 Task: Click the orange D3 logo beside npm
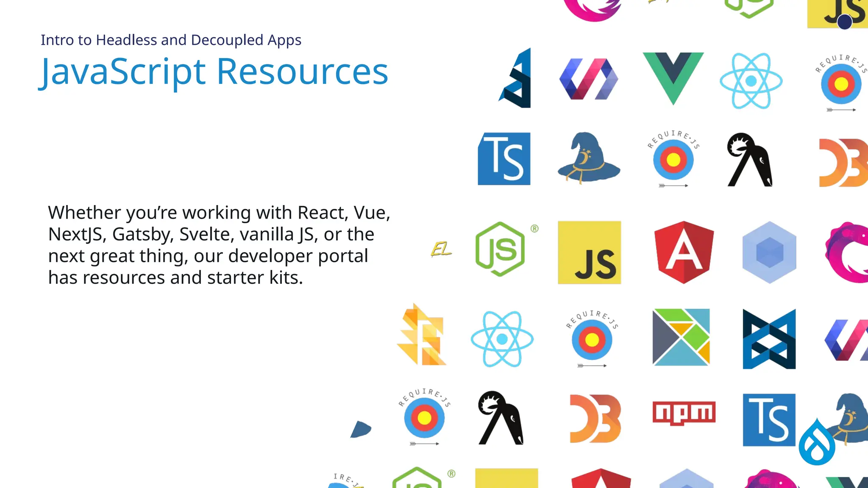tap(595, 419)
